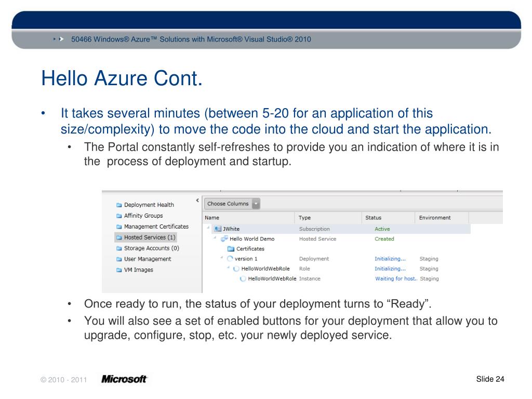This screenshot has height=399, width=532.
Task: Click the Management Certificates folder icon
Action: pyautogui.click(x=119, y=227)
